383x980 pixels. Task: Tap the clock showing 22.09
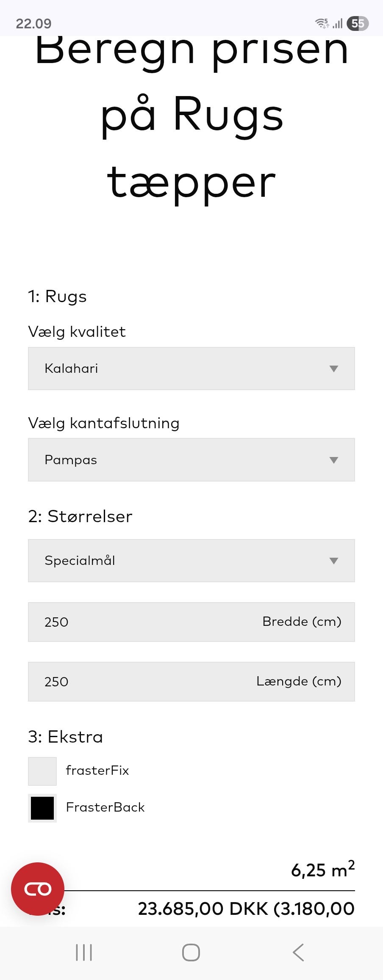click(x=33, y=23)
